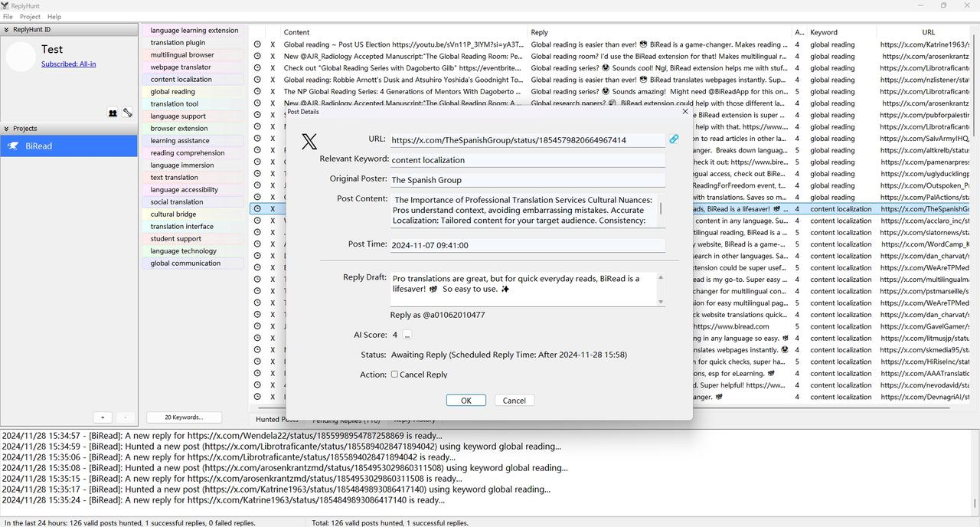This screenshot has width=980, height=527.
Task: Collapse the ReplyHunt ID panel
Action: [x=6, y=30]
